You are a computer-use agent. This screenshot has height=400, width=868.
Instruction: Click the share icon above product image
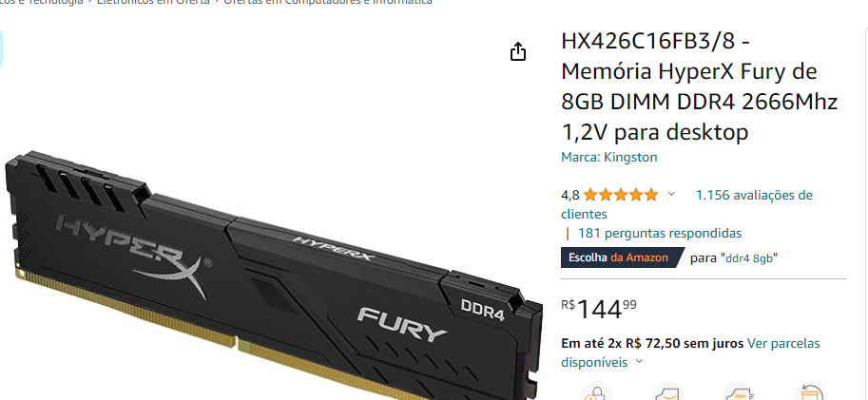pyautogui.click(x=517, y=51)
